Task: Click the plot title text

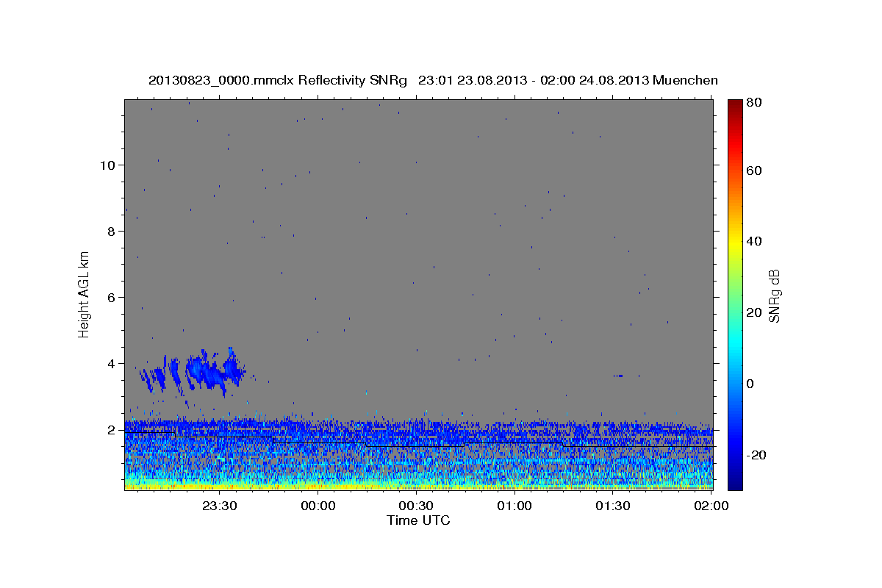Action: coord(433,80)
